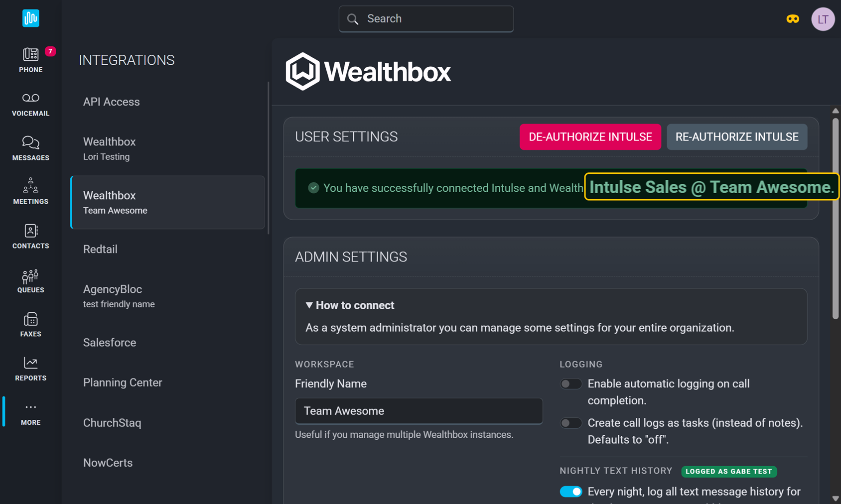Disable nightly text message history logging
The height and width of the screenshot is (504, 841).
point(571,492)
